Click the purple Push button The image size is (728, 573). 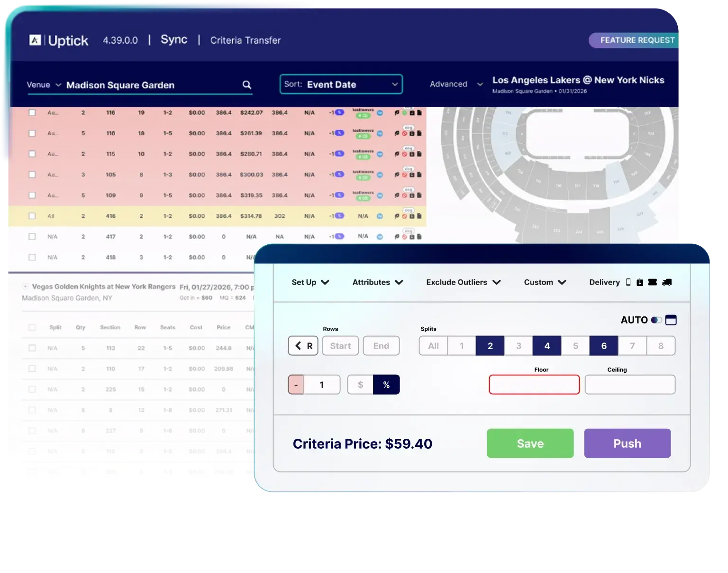[x=627, y=444]
